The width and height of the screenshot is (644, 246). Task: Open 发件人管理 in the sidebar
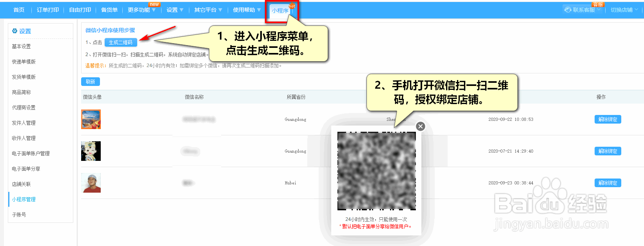(x=24, y=123)
